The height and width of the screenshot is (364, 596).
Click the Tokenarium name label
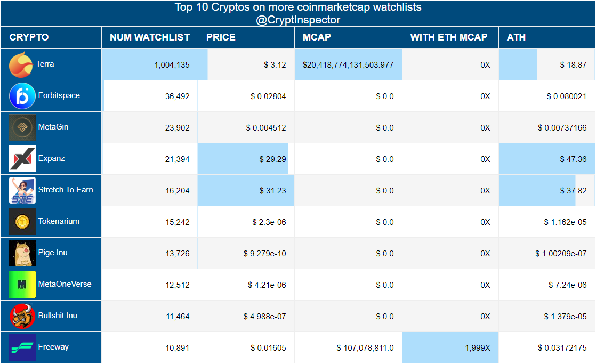(59, 221)
